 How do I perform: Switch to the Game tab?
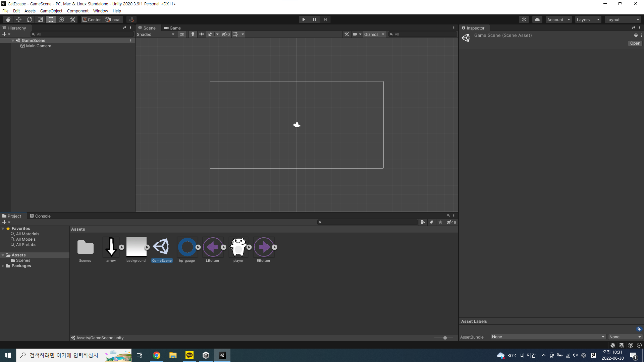click(x=172, y=28)
